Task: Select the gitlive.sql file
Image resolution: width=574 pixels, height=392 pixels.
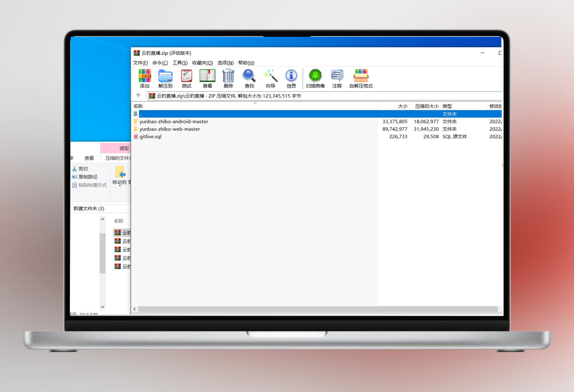Action: click(150, 137)
